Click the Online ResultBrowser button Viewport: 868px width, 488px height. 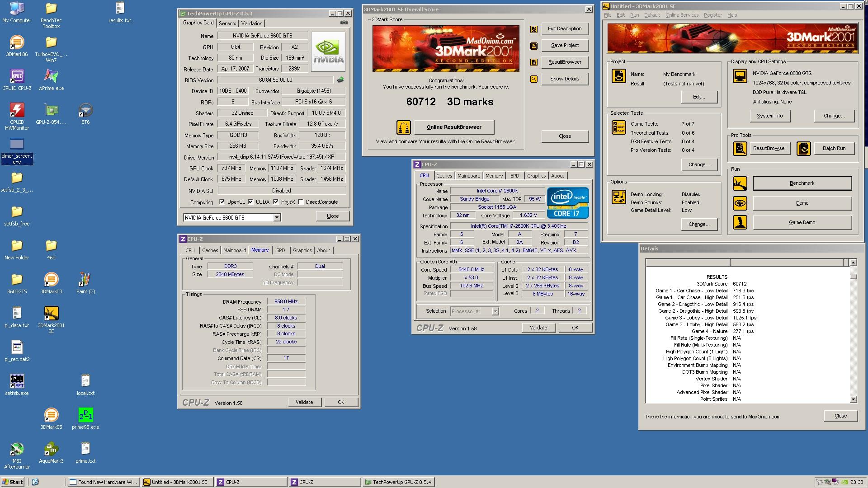454,127
